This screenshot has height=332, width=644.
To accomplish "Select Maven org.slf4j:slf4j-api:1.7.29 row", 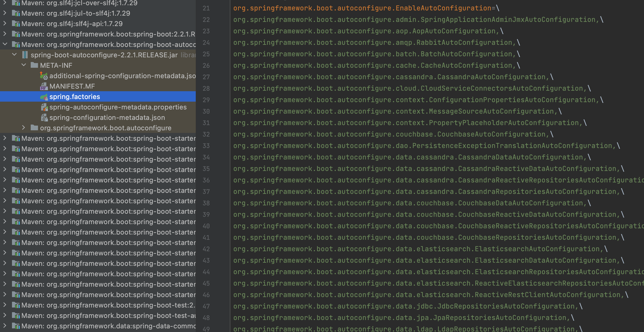I will [x=98, y=24].
